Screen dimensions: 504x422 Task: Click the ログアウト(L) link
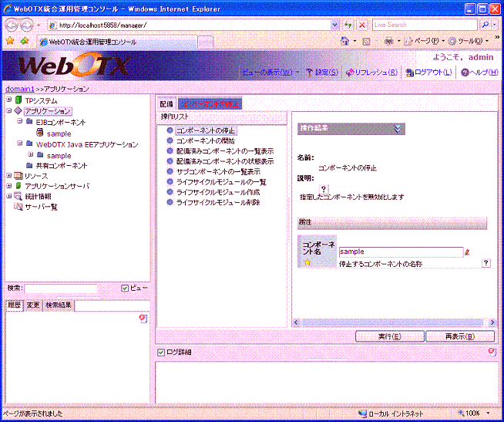tap(432, 73)
